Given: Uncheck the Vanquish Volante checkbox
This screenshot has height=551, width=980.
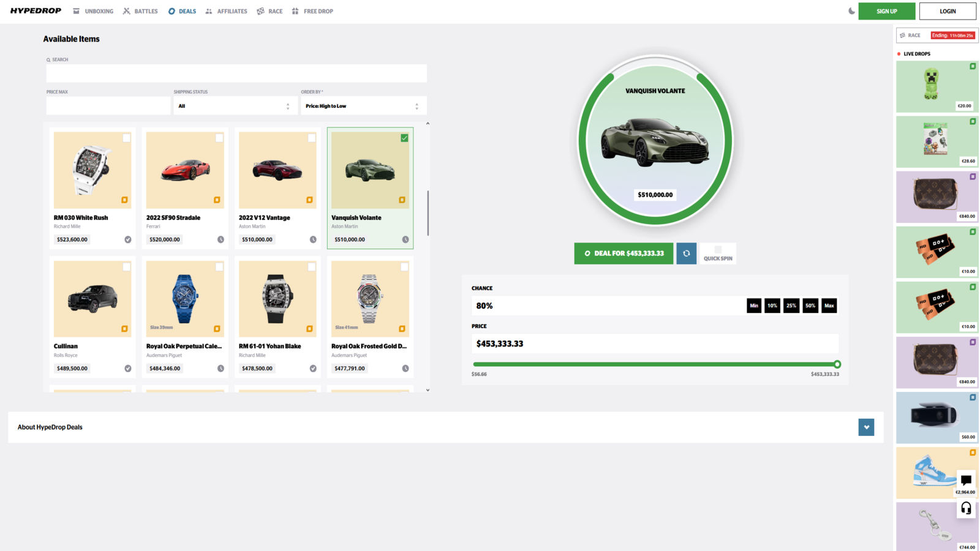Looking at the screenshot, I should click(x=404, y=138).
